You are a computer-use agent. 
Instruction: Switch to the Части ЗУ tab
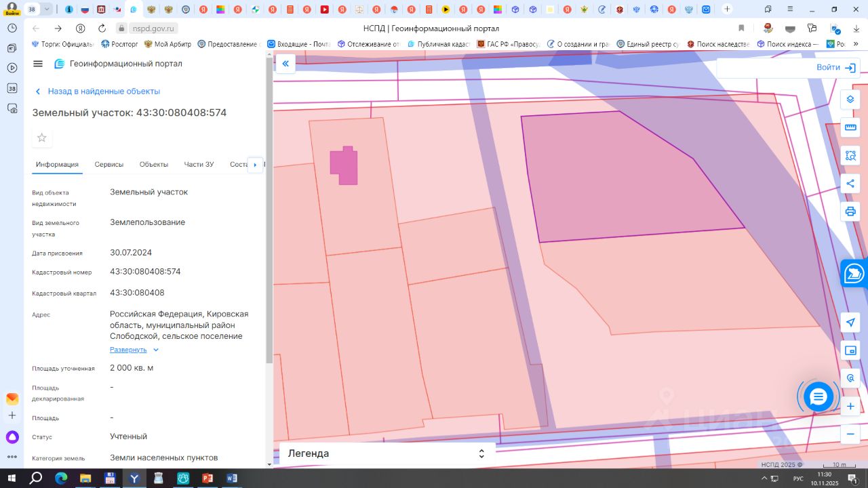click(199, 165)
